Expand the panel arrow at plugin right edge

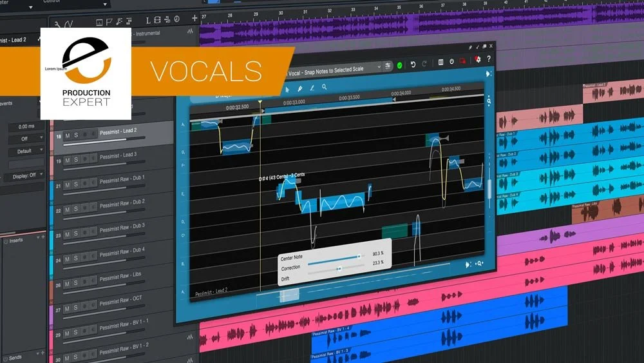coord(488,74)
